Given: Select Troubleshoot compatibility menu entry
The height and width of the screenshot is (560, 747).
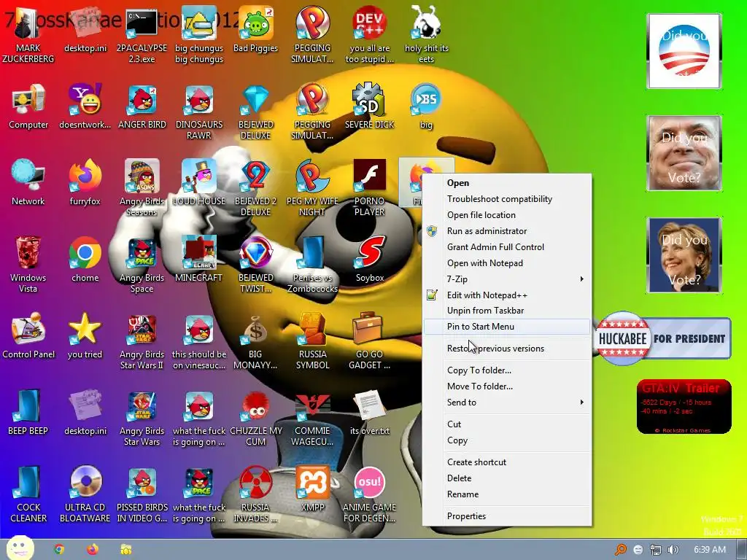Looking at the screenshot, I should coord(507,199).
